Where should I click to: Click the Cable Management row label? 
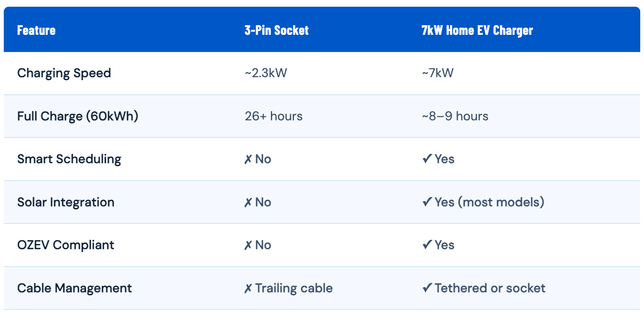point(75,288)
